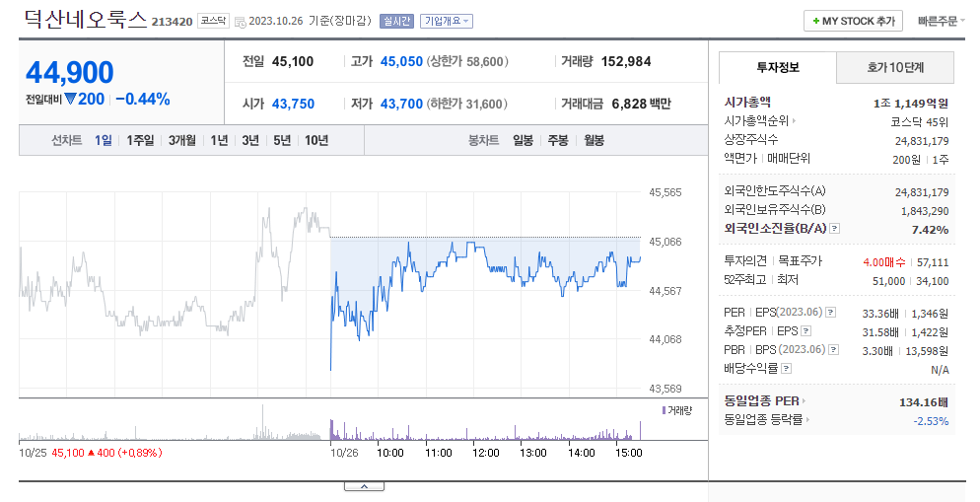Click the 시가 value 43,750

point(293,104)
